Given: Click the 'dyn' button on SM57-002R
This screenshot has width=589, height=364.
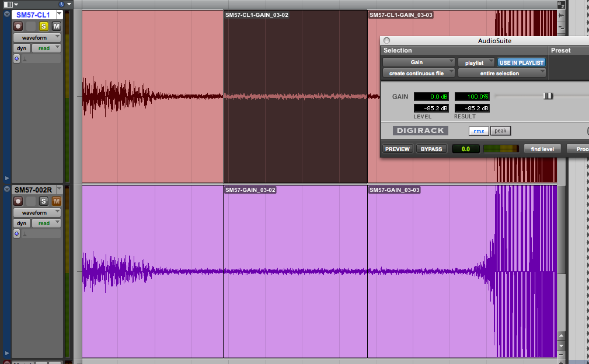Looking at the screenshot, I should point(22,223).
